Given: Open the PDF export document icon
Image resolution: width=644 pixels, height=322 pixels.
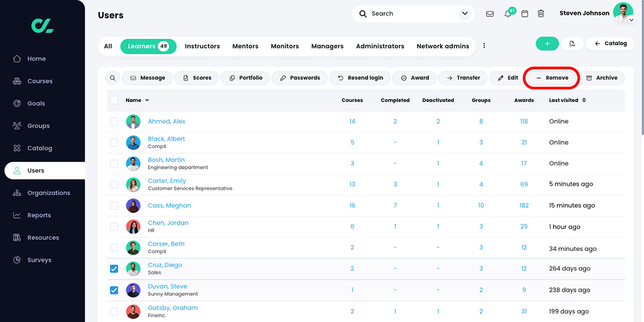Looking at the screenshot, I should click(x=572, y=43).
